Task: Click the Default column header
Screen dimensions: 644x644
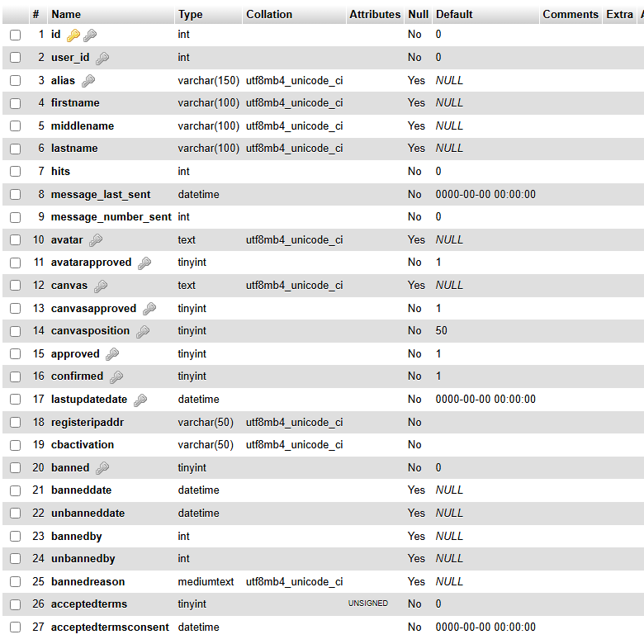Action: 454,14
